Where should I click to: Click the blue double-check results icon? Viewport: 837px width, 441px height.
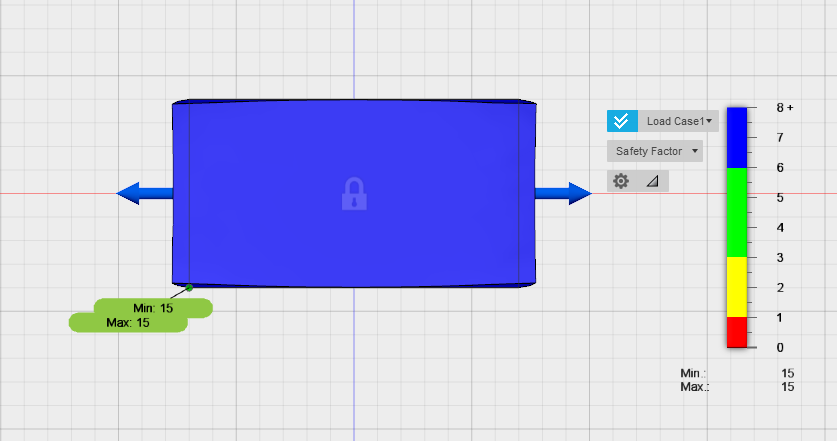pos(621,121)
